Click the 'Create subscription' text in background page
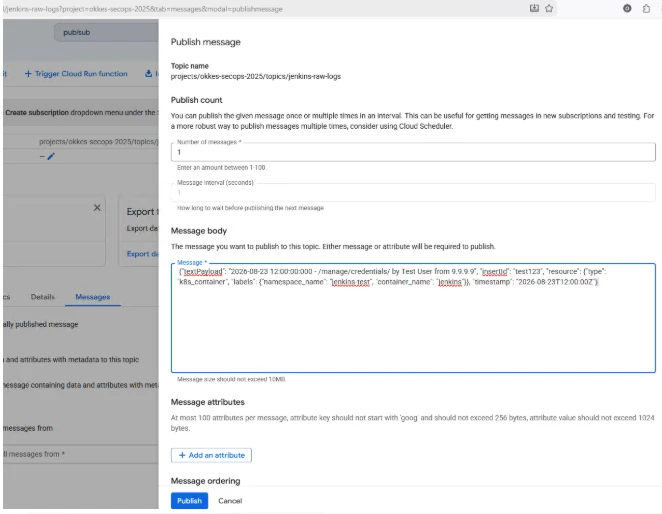The height and width of the screenshot is (514, 662). click(x=37, y=112)
